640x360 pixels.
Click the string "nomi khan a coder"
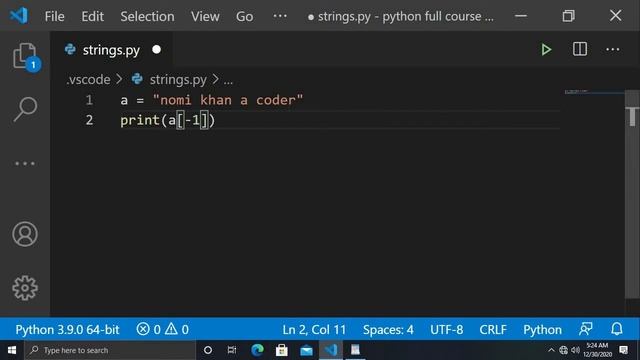[x=228, y=100]
